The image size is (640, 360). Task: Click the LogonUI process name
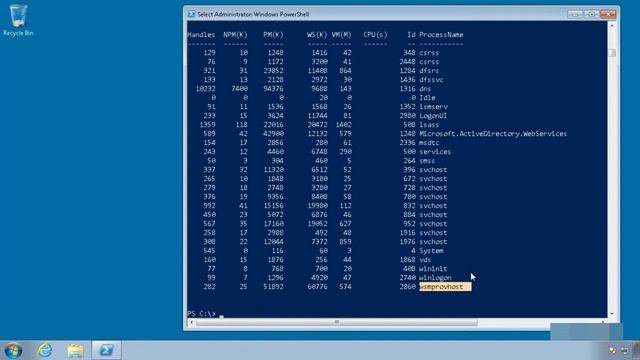(433, 116)
